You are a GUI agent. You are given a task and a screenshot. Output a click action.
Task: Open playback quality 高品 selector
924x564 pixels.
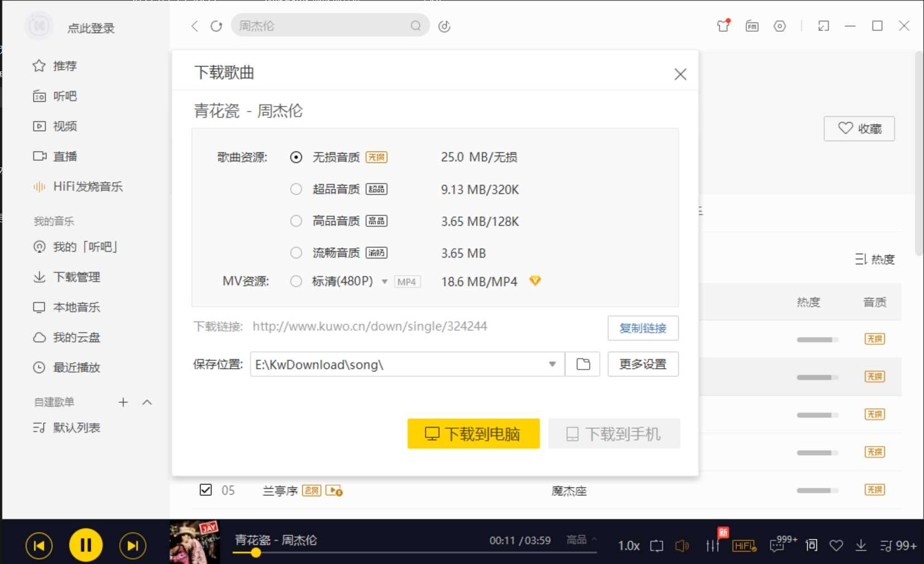[581, 539]
